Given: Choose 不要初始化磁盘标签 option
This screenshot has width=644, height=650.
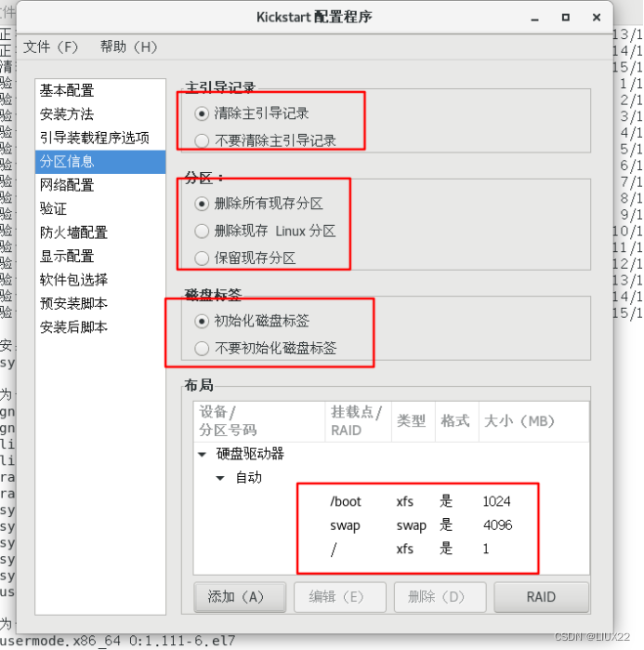Looking at the screenshot, I should pos(202,348).
